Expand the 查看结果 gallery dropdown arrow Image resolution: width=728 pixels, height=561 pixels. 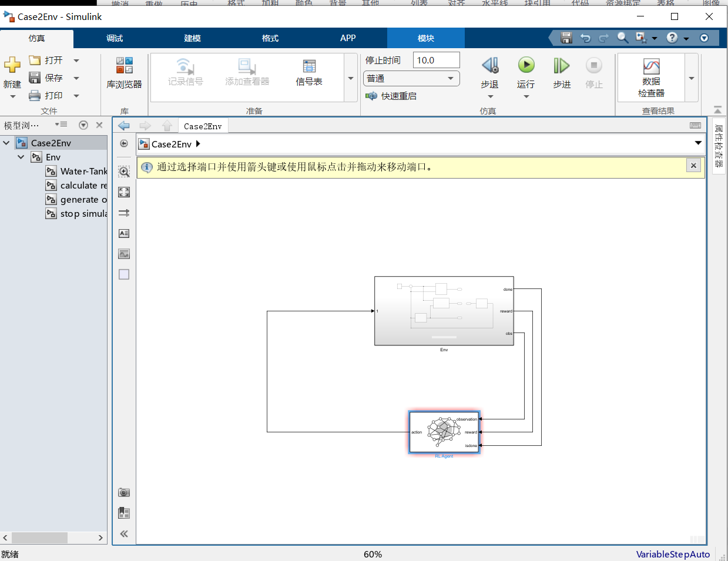point(692,78)
